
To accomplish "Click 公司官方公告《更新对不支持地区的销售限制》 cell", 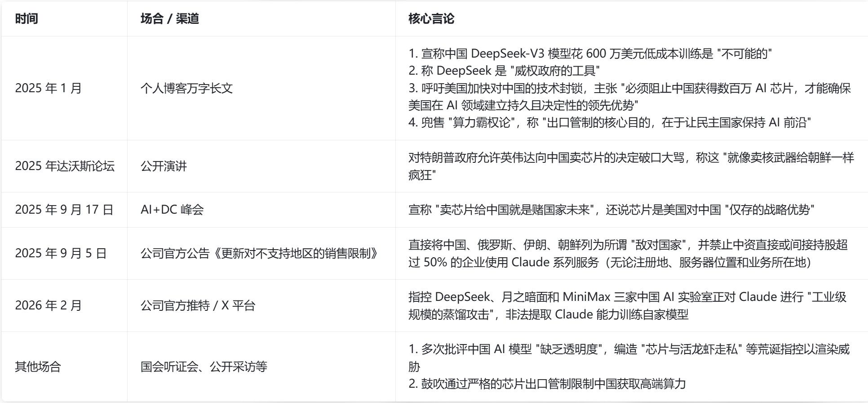I will tap(261, 253).
